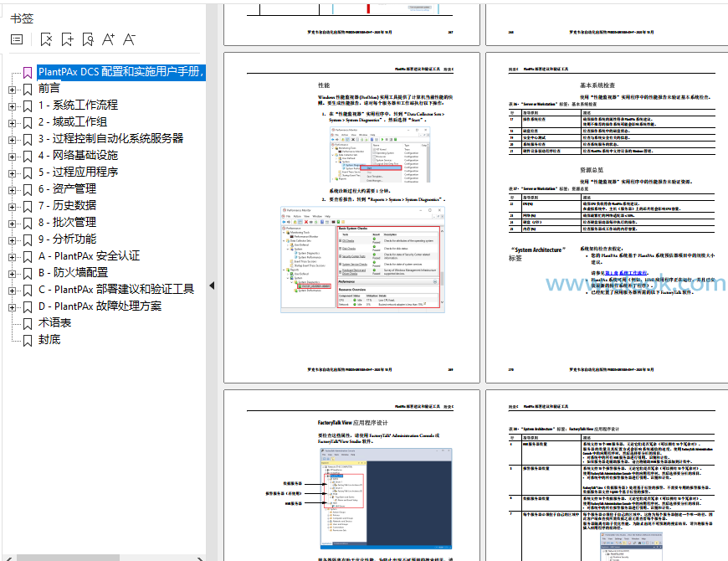Go to the 封底 bookmark
The width and height of the screenshot is (728, 561).
click(49, 339)
